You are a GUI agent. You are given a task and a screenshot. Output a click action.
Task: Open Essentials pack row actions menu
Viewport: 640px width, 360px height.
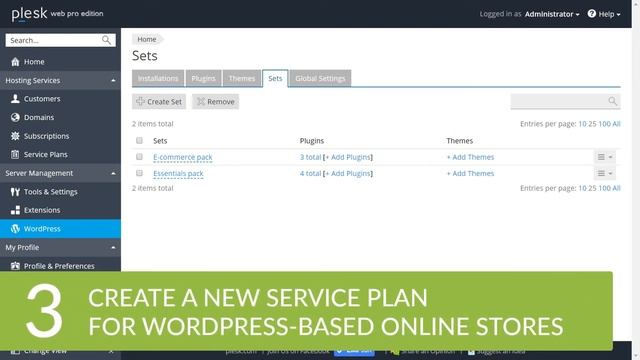(x=604, y=173)
